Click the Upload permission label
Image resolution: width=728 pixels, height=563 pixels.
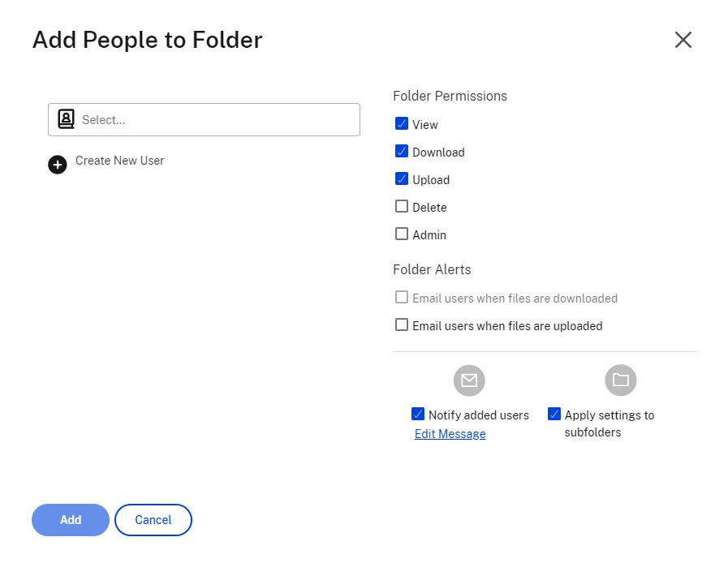coord(431,180)
